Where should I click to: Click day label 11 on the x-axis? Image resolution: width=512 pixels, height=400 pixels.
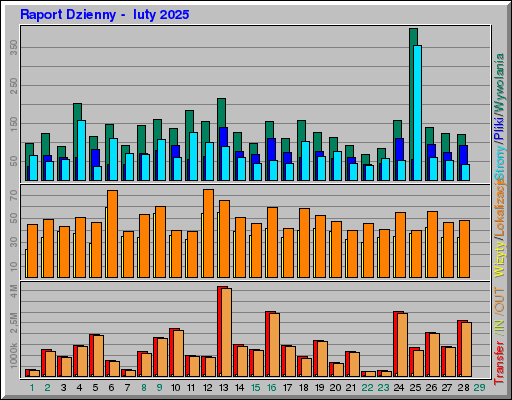tap(191, 388)
